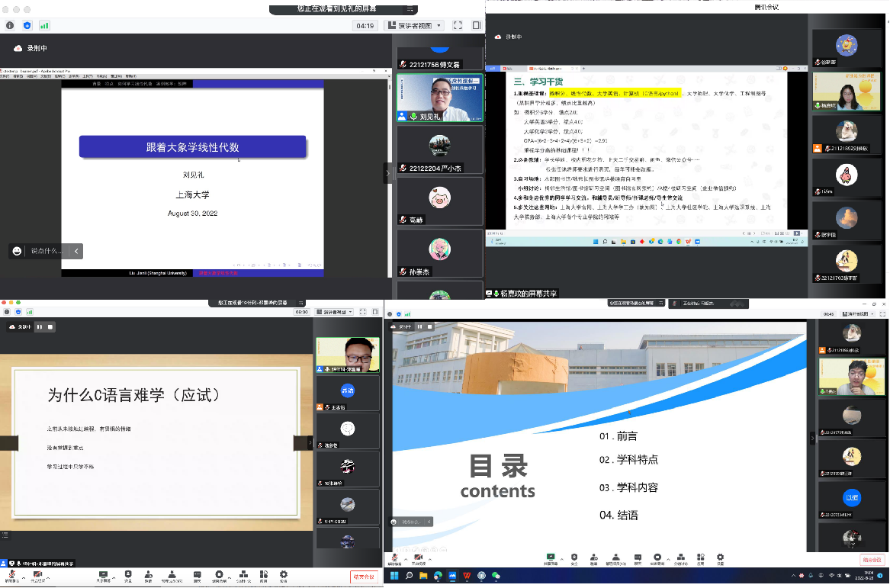Enter fullscreen in the top-left meeting window
This screenshot has width=890, height=588.
point(458,25)
